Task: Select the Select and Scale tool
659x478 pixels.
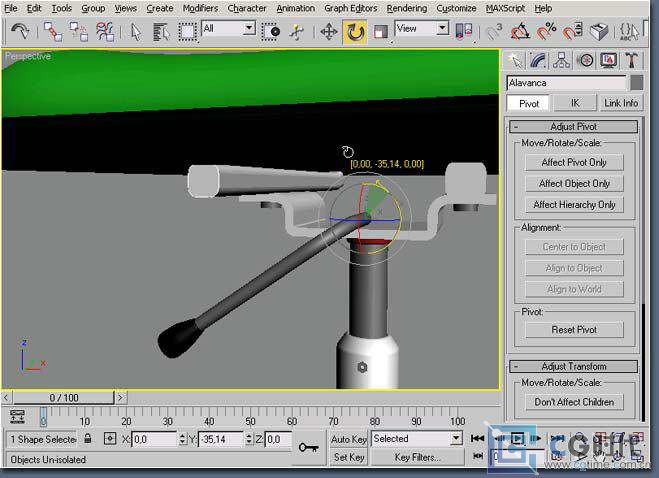Action: point(380,32)
